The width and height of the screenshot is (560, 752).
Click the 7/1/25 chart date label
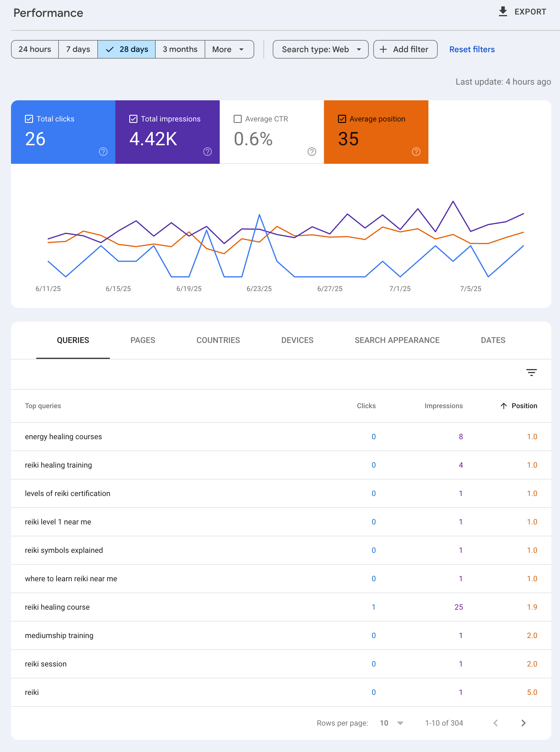pos(400,289)
